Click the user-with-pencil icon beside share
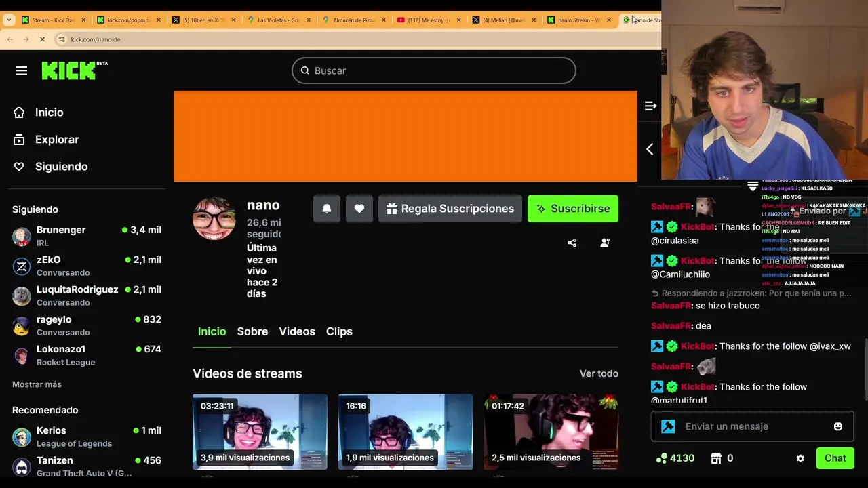This screenshot has height=488, width=868. click(x=605, y=243)
